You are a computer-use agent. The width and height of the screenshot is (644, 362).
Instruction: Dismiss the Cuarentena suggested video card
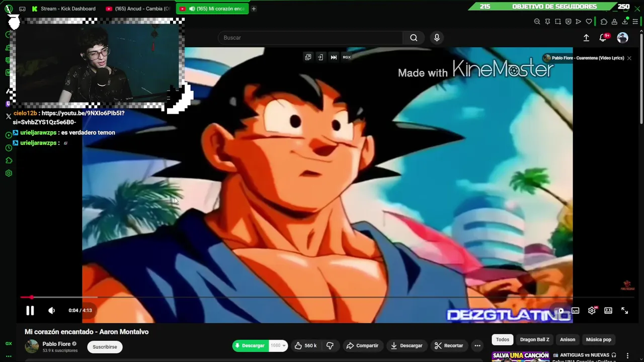tap(629, 58)
